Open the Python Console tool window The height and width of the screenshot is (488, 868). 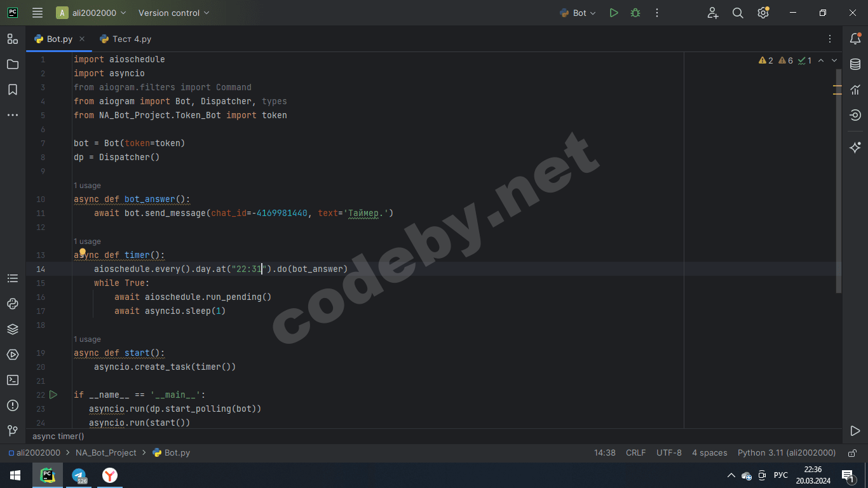pos(13,304)
